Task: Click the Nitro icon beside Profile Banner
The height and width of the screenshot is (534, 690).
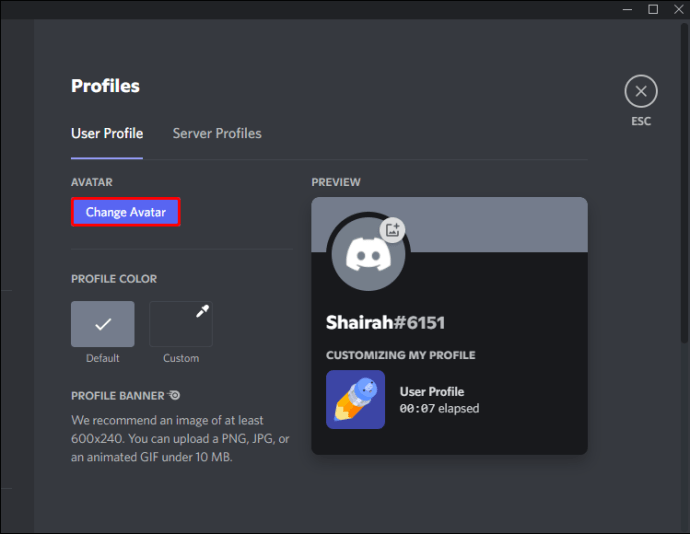Action: [174, 395]
